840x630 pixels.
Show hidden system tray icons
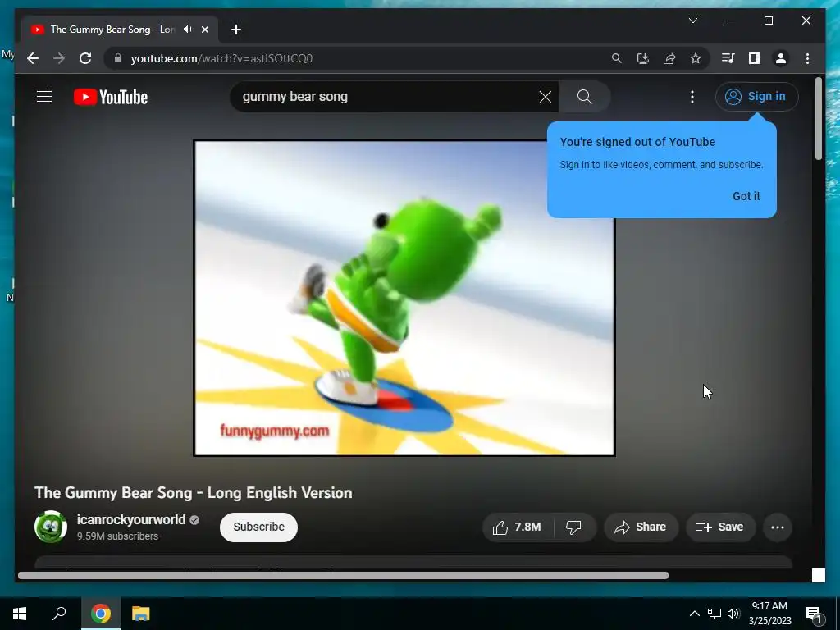[694, 614]
